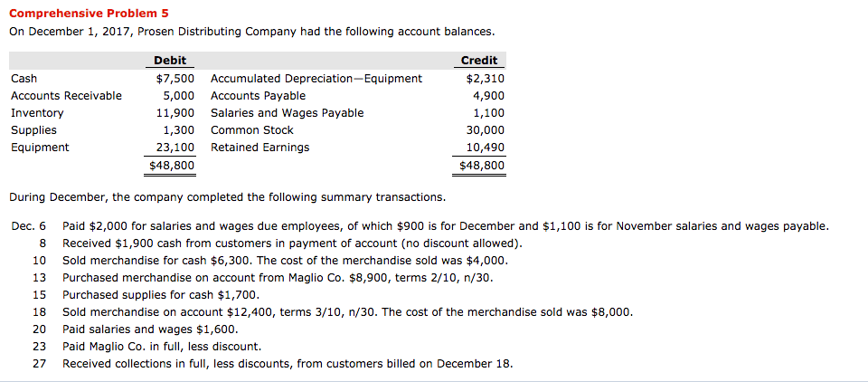Select the Inventory balance of 11,900

(175, 113)
